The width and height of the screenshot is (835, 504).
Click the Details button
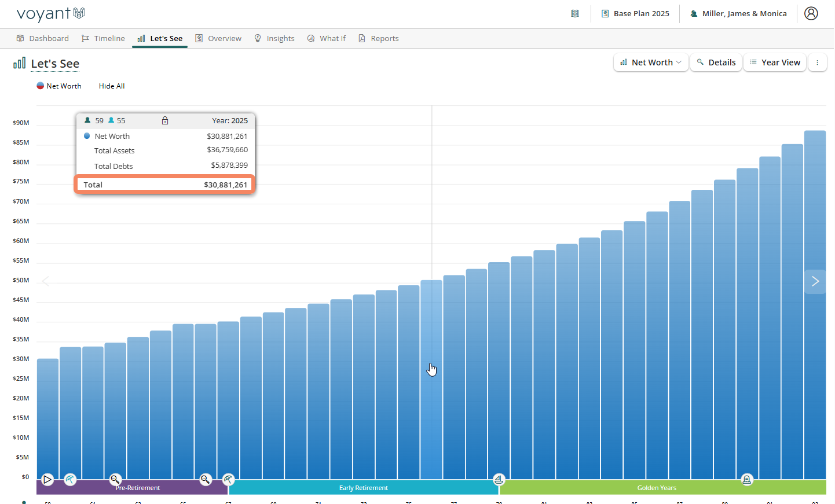click(716, 62)
